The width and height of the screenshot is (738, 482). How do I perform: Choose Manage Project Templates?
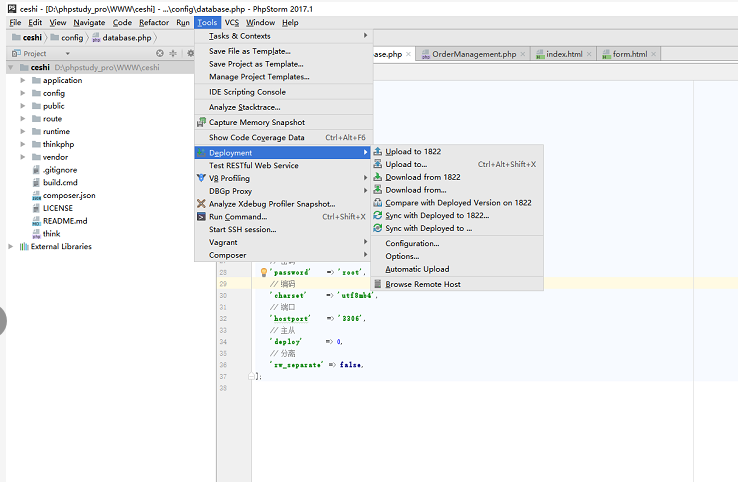pyautogui.click(x=284, y=76)
